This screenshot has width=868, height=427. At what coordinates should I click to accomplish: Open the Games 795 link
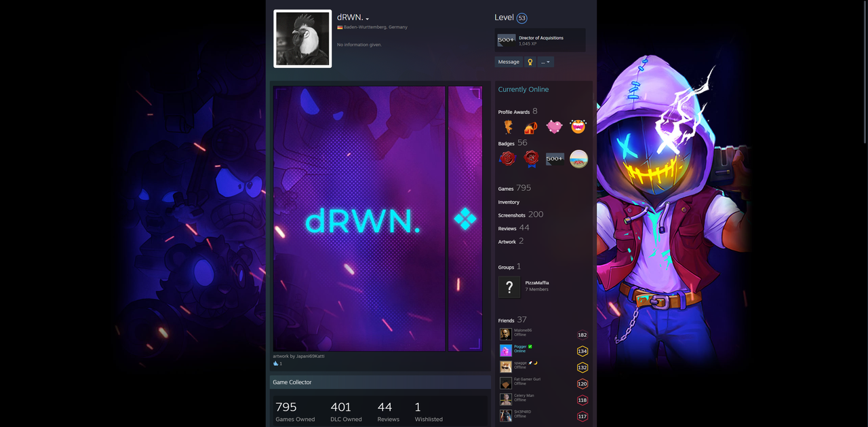(x=514, y=188)
